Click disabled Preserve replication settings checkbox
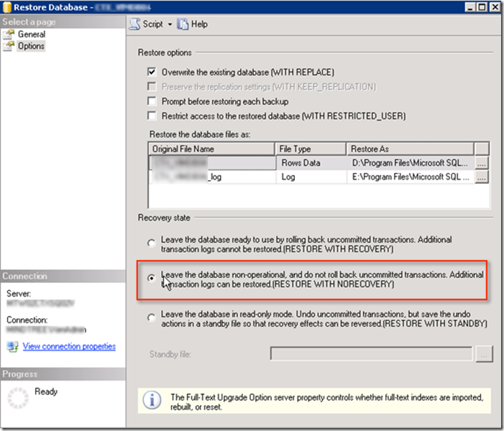 [x=152, y=87]
